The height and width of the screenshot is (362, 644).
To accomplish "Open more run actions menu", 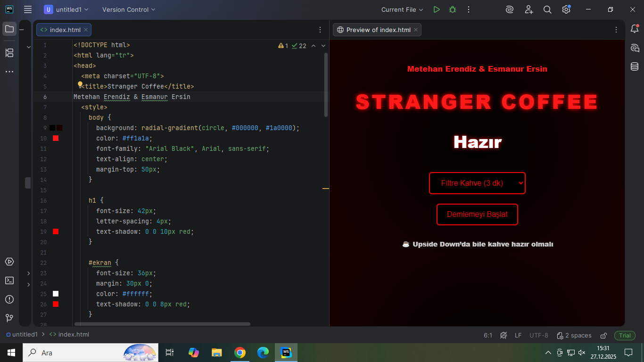I will pyautogui.click(x=469, y=9).
